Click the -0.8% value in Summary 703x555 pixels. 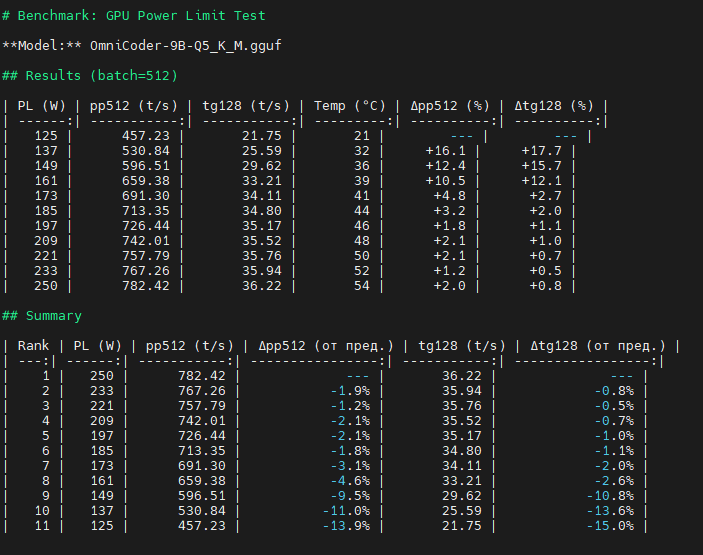click(615, 391)
